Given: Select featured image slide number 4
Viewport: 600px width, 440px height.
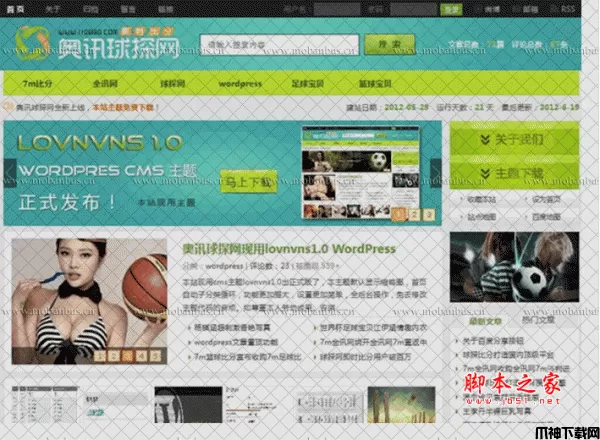Looking at the screenshot, I should [x=141, y=357].
